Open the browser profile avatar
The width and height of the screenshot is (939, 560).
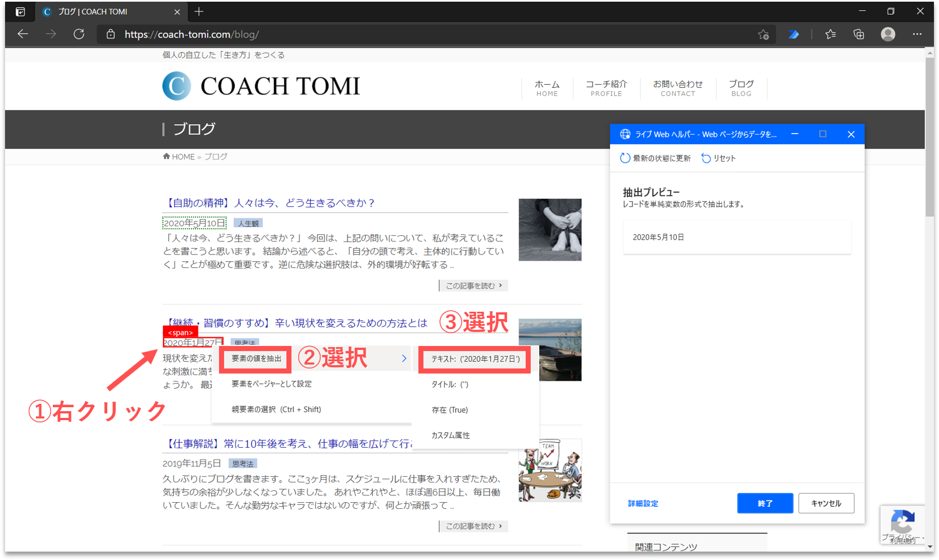coord(888,34)
